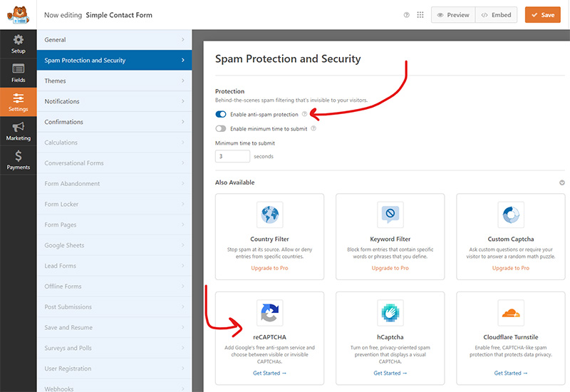Enable the minimum time to submit toggle
The image size is (570, 392).
[x=221, y=128]
